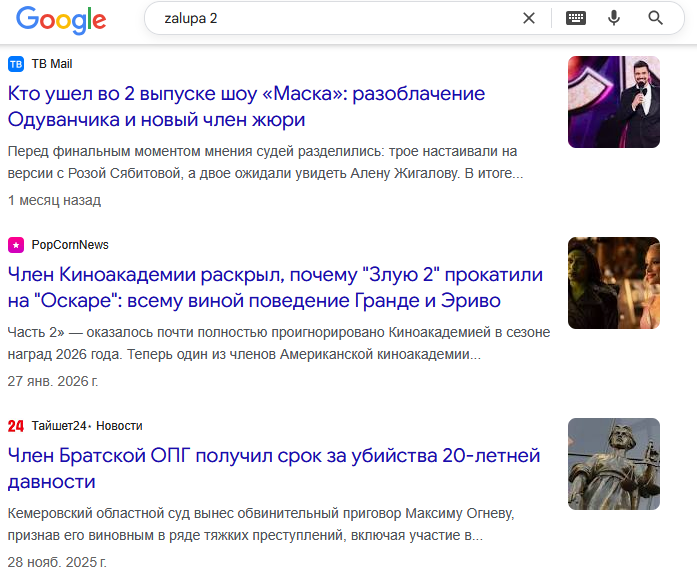
Task: Open PopCornNews source name
Action: click(70, 245)
